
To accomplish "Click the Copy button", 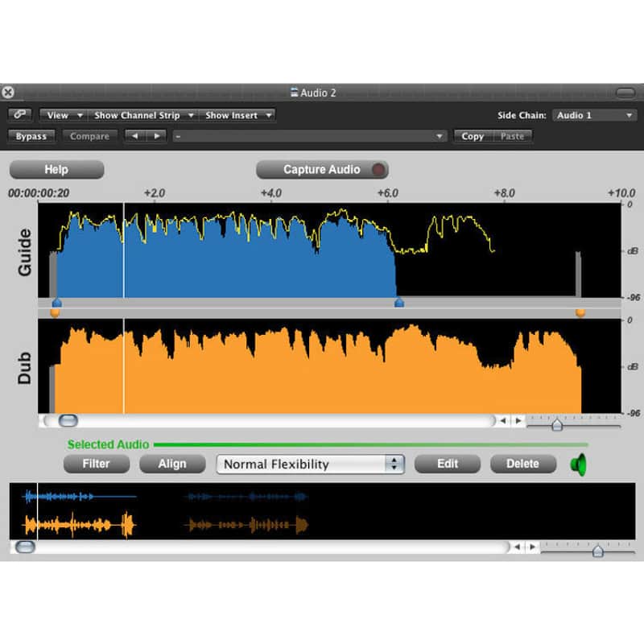I will [473, 136].
